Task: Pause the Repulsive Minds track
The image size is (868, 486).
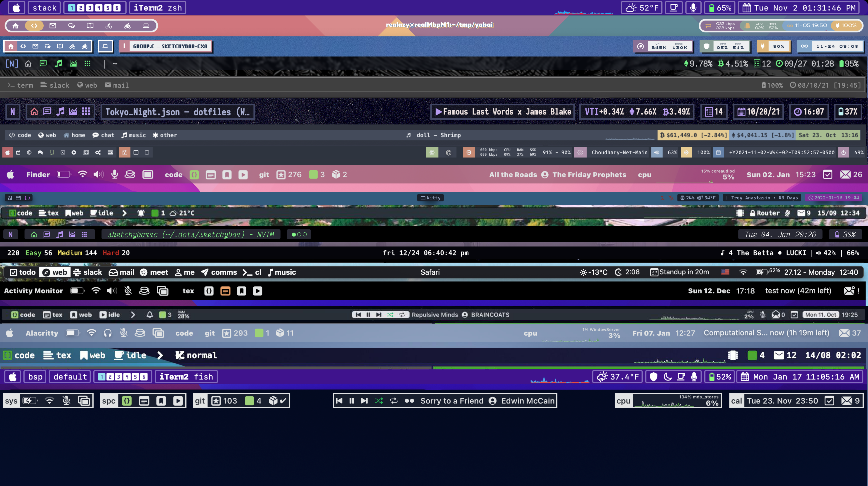Action: point(368,315)
